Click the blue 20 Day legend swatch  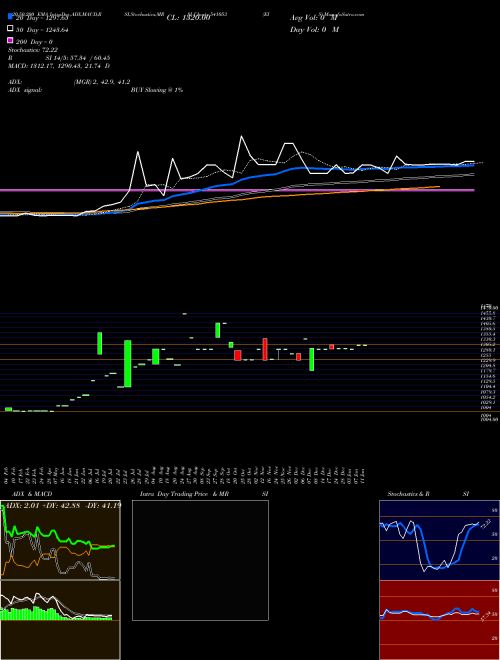[10, 17]
